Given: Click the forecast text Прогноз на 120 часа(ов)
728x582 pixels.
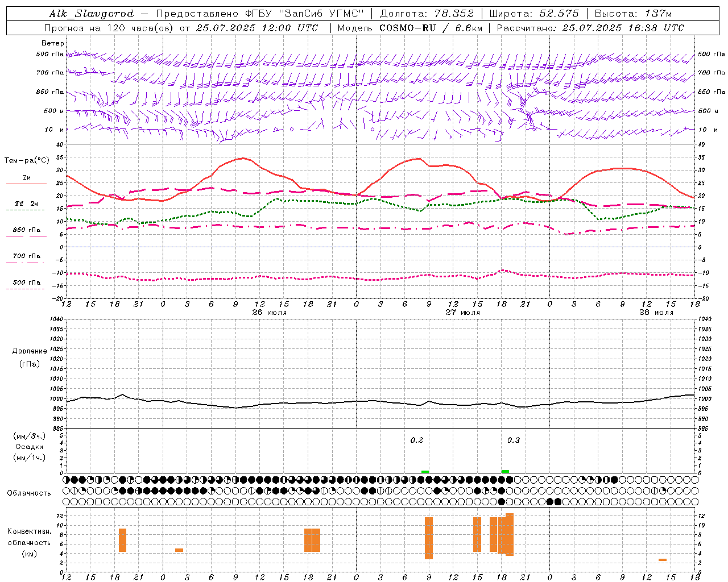Looking at the screenshot, I should (x=109, y=28).
